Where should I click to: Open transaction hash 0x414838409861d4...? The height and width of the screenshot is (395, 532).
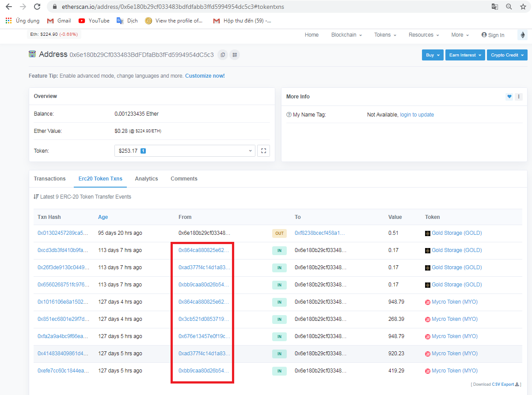63,354
